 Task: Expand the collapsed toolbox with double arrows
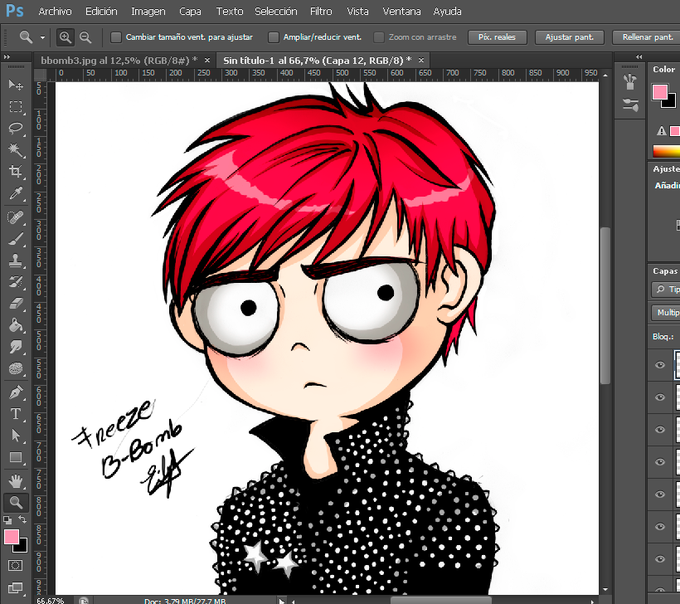click(x=7, y=57)
